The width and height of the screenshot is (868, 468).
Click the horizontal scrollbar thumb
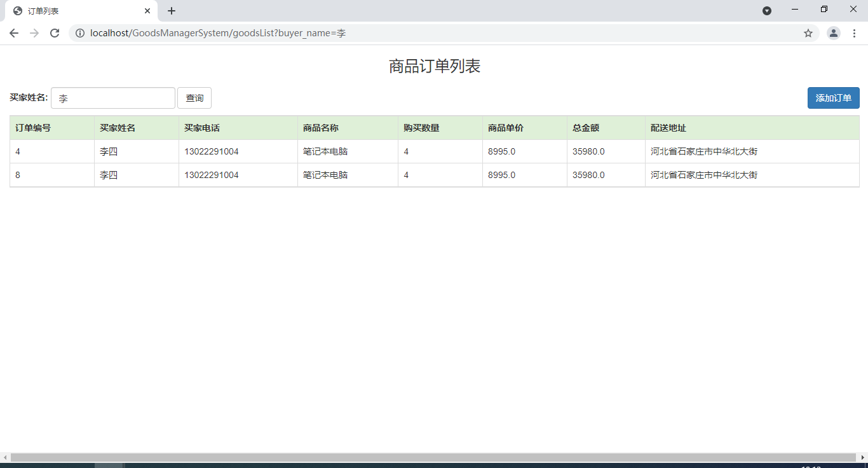433,458
